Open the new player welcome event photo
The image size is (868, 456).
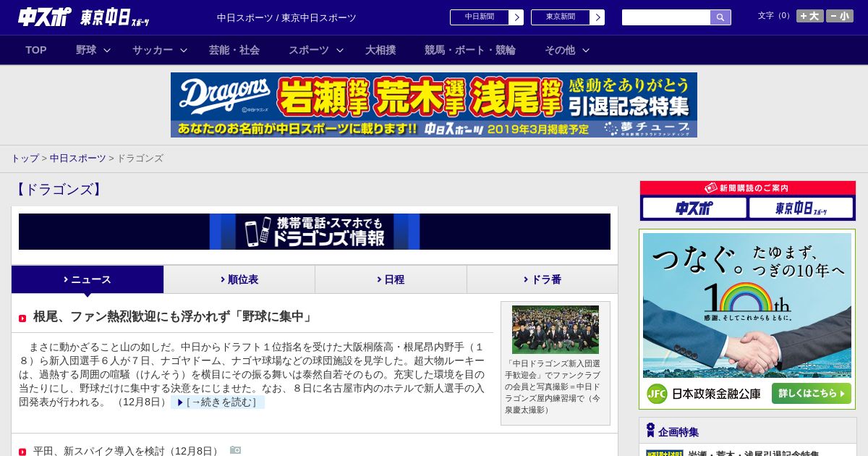[x=556, y=329]
